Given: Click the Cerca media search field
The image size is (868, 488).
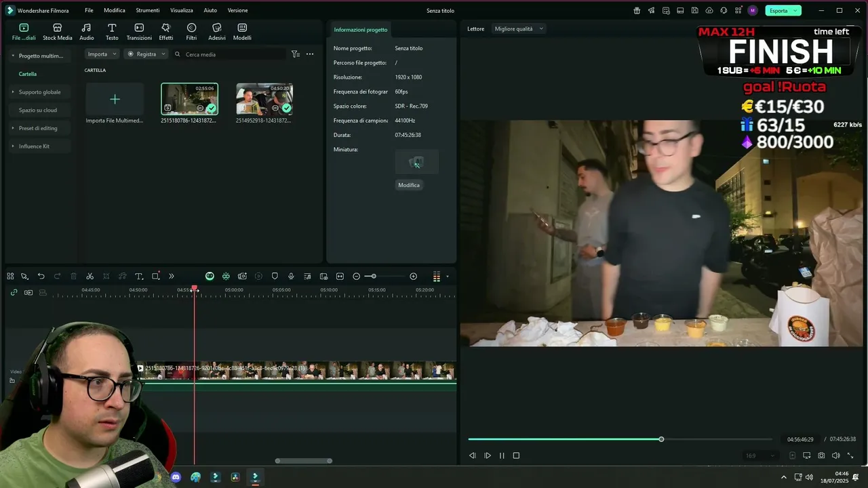Looking at the screenshot, I should point(231,54).
